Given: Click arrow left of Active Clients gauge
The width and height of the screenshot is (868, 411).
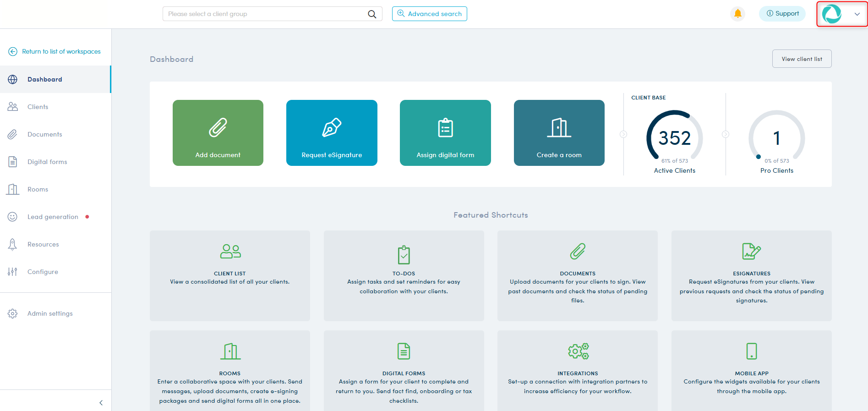Looking at the screenshot, I should [x=623, y=134].
